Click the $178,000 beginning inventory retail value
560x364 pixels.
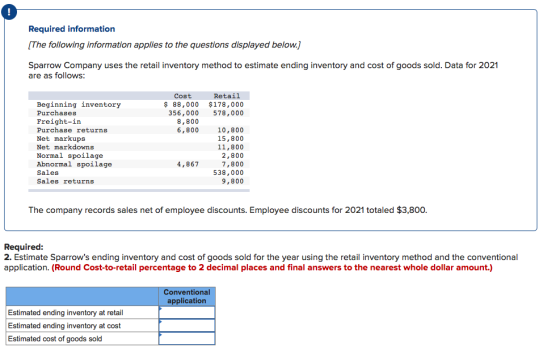226,105
